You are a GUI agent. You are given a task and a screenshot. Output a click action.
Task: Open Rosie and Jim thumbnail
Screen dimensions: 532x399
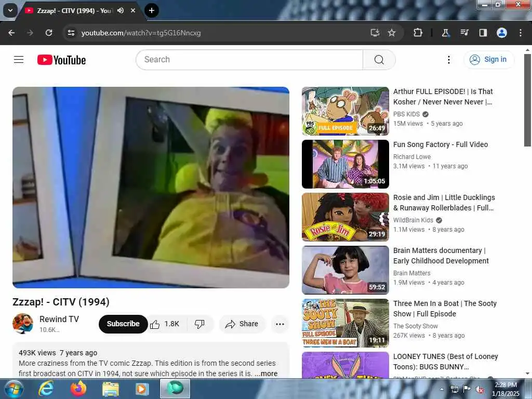click(x=345, y=217)
